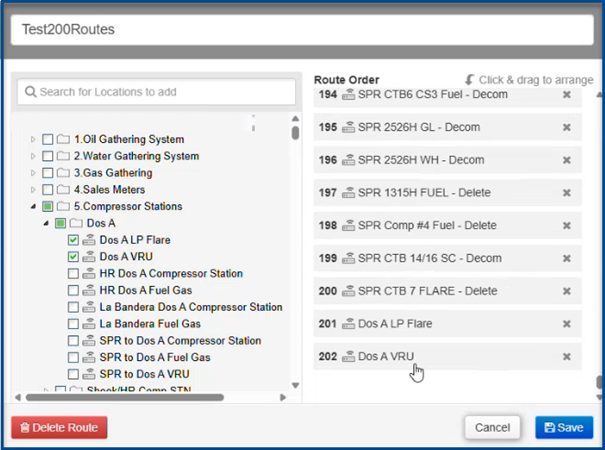Check the HR Dos A Fuel Gas checkbox
The width and height of the screenshot is (605, 450).
pos(73,290)
